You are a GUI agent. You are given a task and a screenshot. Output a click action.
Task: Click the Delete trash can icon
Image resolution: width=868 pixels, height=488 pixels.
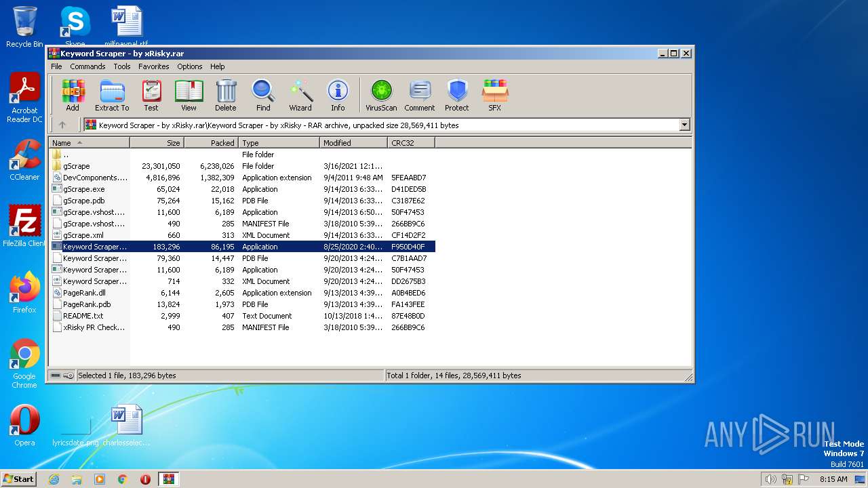pos(226,95)
